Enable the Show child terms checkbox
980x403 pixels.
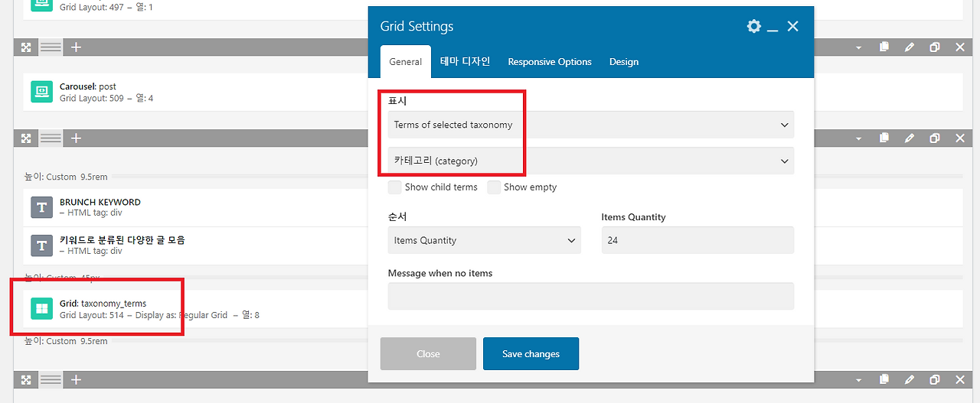pyautogui.click(x=395, y=187)
